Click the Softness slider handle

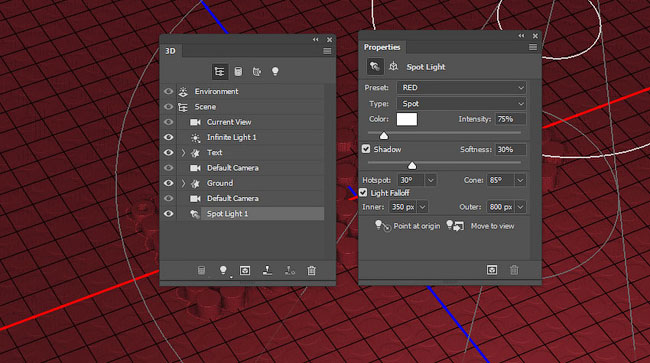coord(412,166)
